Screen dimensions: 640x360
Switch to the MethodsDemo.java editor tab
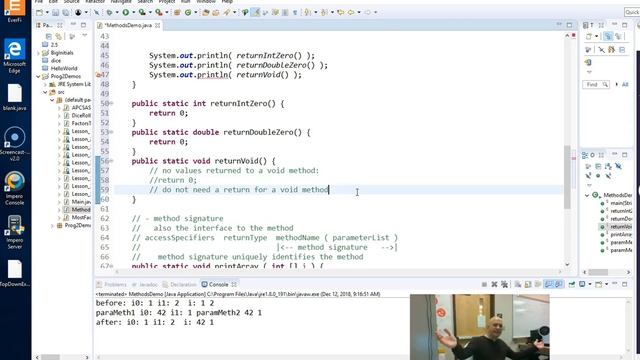click(x=129, y=25)
